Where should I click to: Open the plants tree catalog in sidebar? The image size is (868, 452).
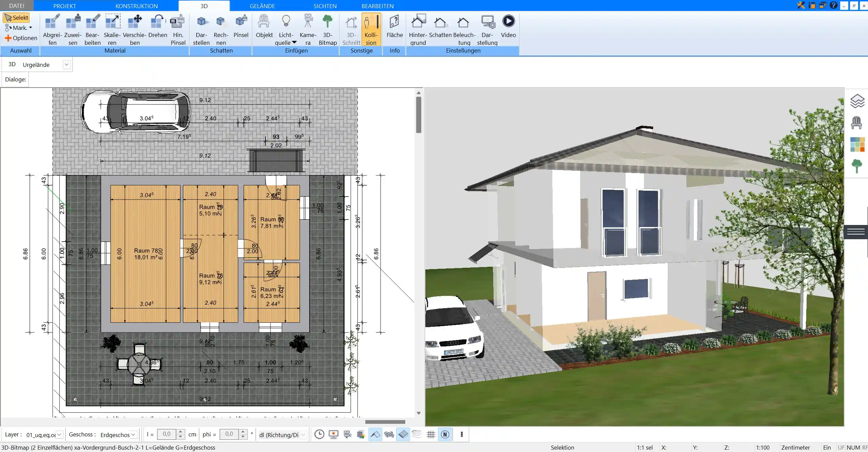click(857, 166)
